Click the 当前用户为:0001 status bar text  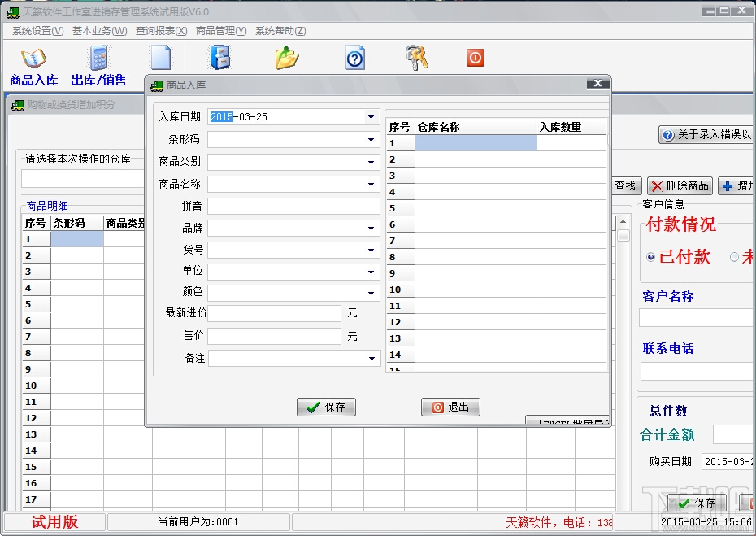tap(198, 521)
